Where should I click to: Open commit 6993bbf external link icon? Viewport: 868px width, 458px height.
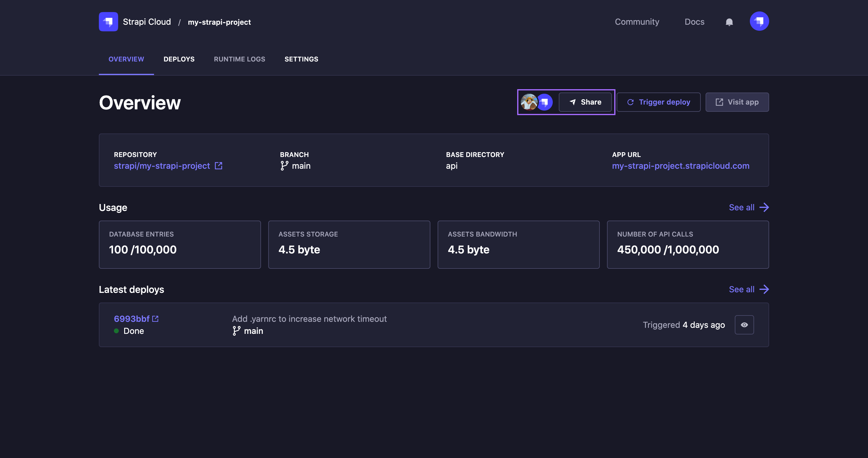click(x=155, y=318)
